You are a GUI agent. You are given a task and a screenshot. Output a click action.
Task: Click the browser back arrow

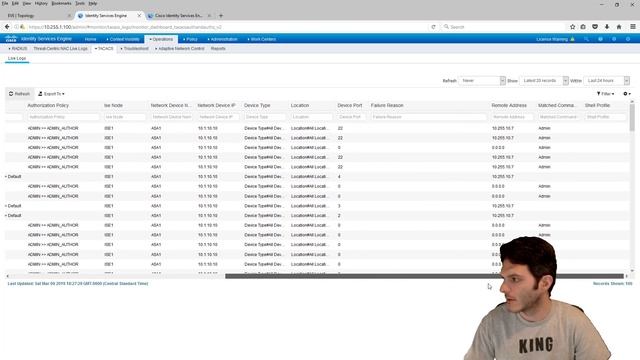click(x=7, y=27)
